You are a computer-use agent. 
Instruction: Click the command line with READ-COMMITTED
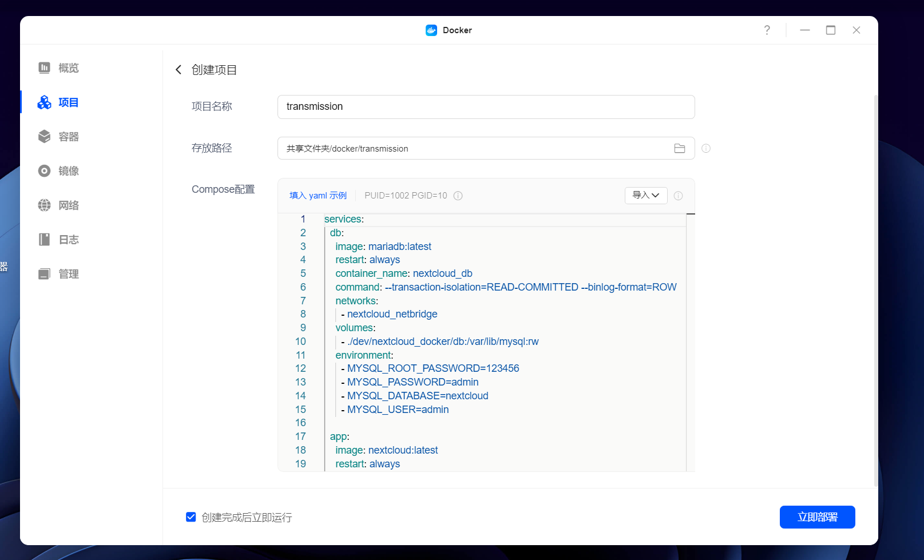point(506,287)
